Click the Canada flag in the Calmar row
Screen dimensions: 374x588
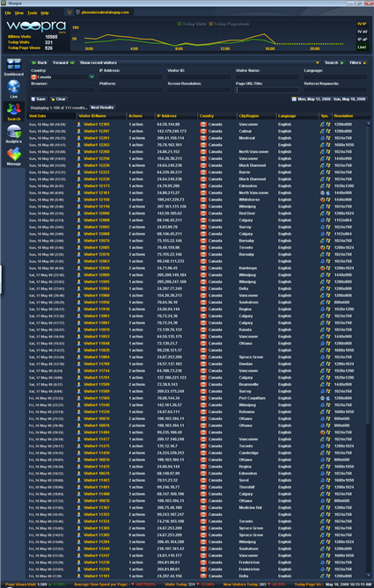pos(203,131)
